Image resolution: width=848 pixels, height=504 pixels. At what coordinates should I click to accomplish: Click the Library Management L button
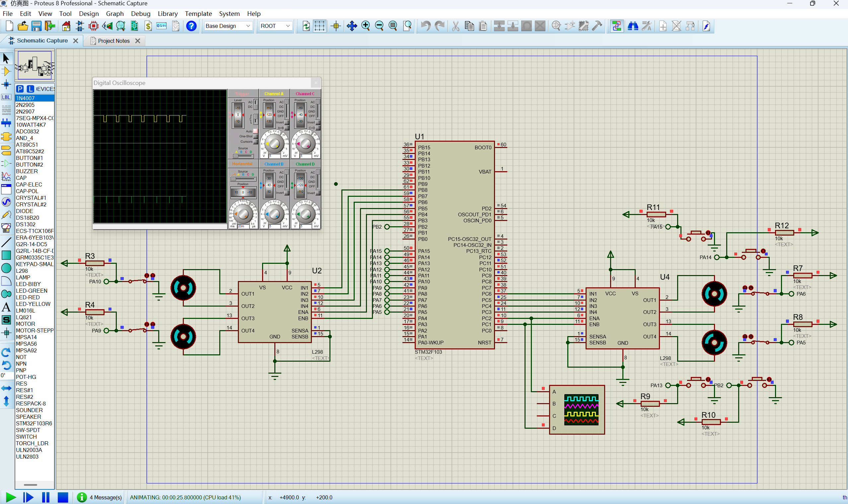31,89
